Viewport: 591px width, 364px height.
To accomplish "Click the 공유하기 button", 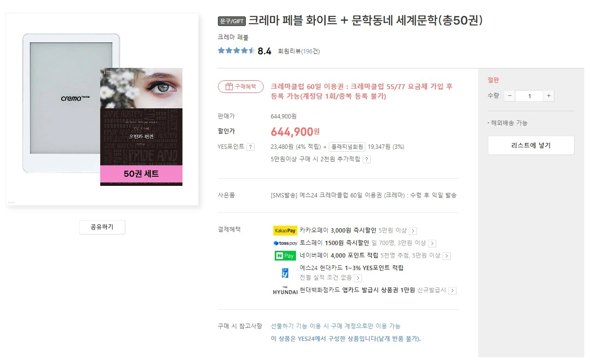I will (102, 227).
